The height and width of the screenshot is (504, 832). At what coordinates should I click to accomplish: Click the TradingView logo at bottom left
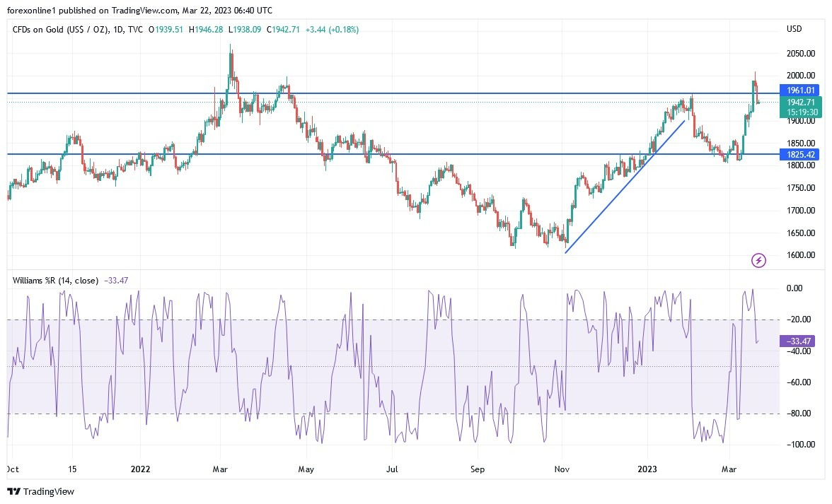[x=41, y=491]
